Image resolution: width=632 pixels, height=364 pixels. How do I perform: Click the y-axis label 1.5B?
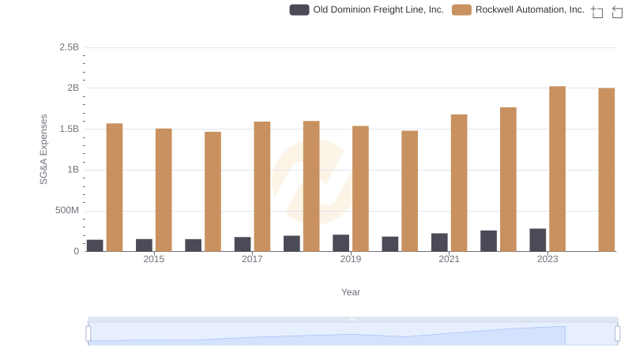[70, 129]
